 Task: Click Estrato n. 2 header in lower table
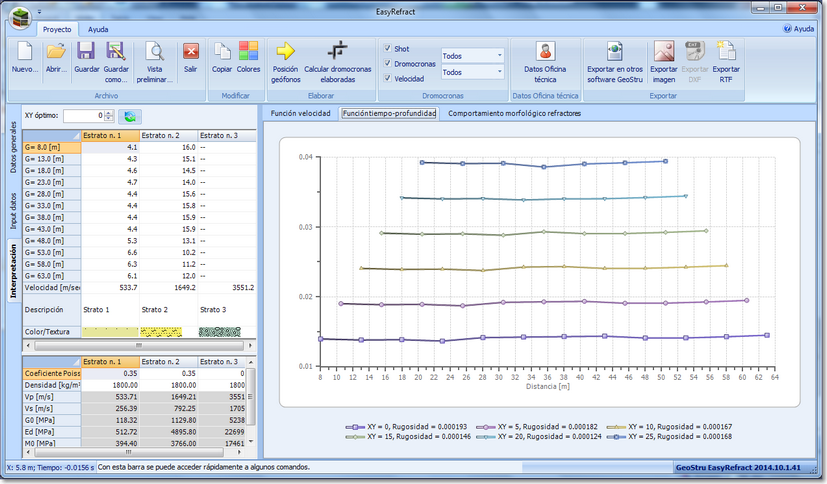click(x=169, y=362)
